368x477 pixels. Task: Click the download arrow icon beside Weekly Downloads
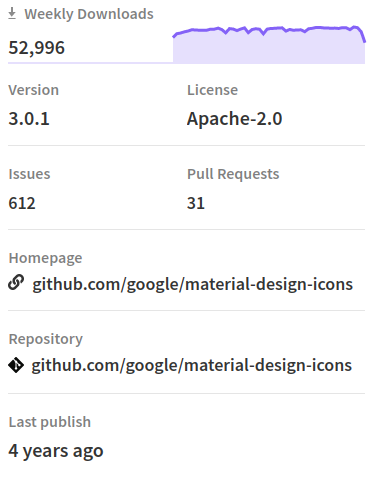(12, 14)
